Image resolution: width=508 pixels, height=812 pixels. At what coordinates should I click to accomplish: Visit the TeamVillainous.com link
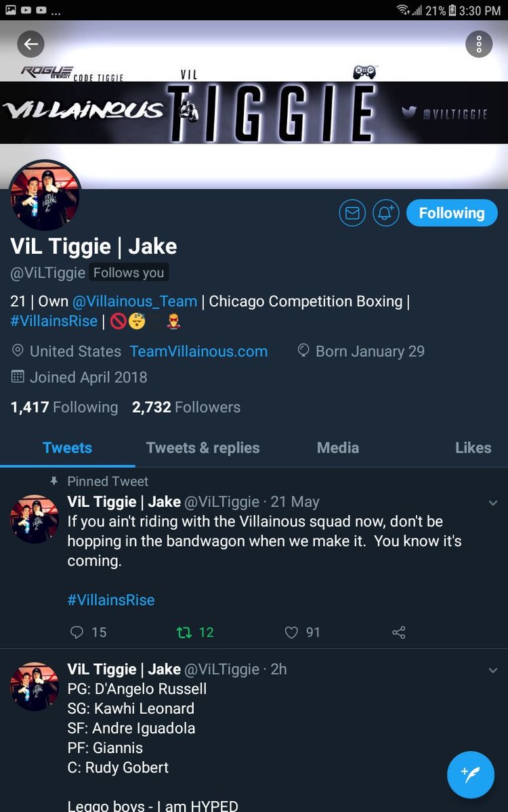(198, 351)
